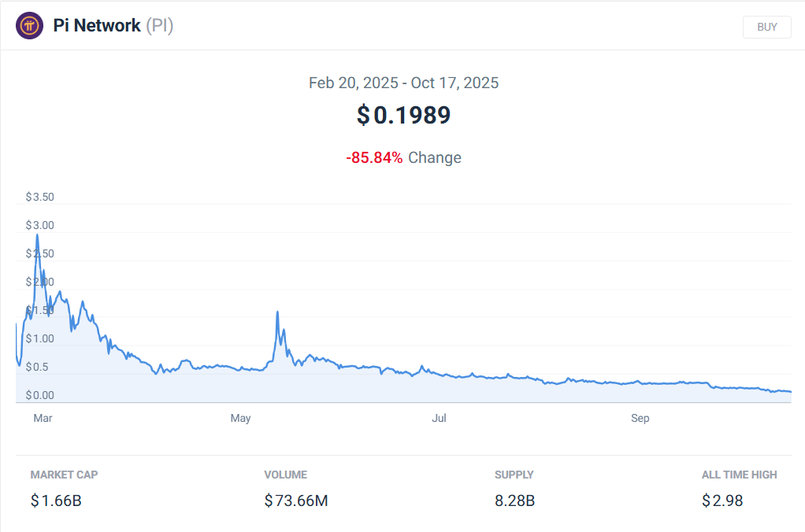Click the $0.1989 current price

403,115
